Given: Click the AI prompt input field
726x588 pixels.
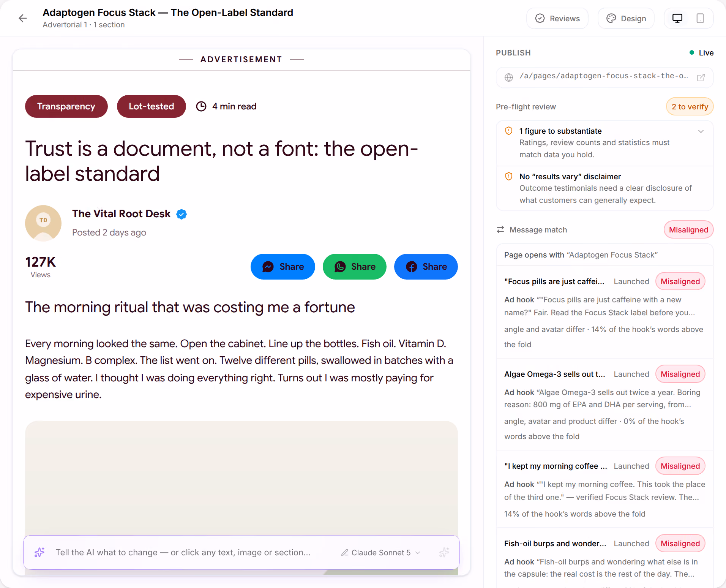Looking at the screenshot, I should pyautogui.click(x=183, y=552).
